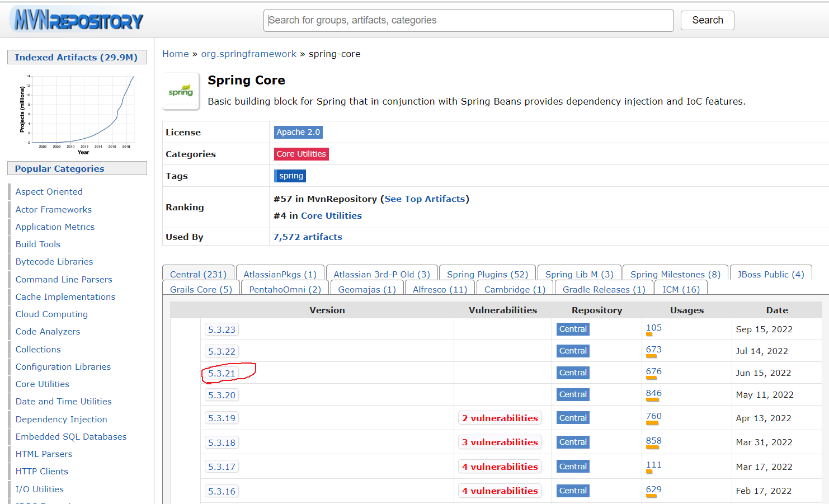Open version 5.3.17
Image resolution: width=829 pixels, height=504 pixels.
[222, 467]
